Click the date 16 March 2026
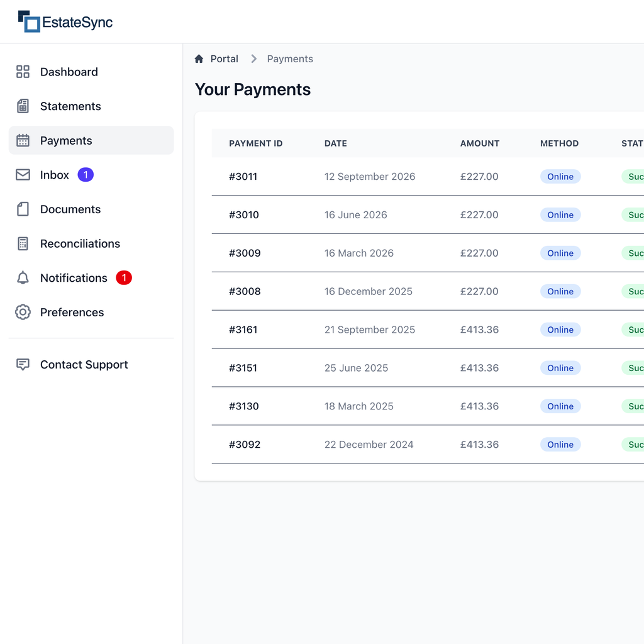This screenshot has height=644, width=644. tap(359, 253)
